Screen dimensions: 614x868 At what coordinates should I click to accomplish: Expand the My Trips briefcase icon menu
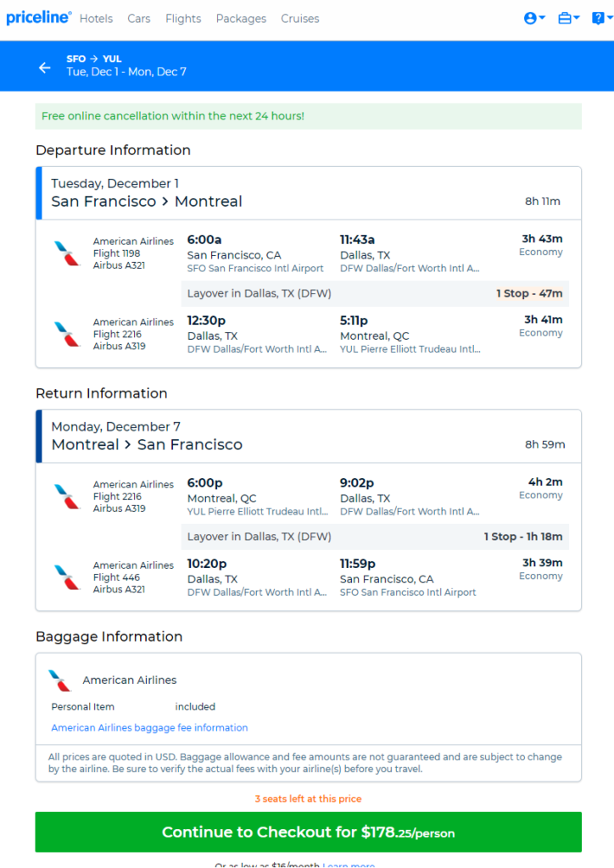click(x=568, y=19)
